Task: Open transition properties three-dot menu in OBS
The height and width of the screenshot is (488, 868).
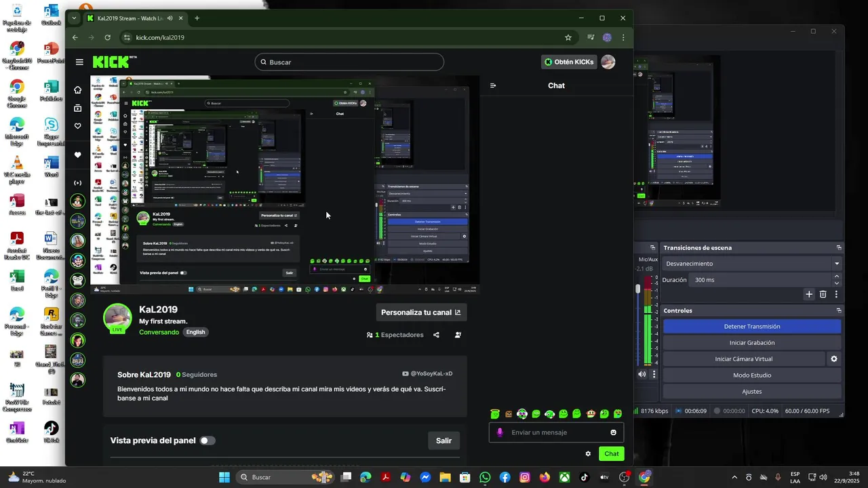Action: point(836,294)
